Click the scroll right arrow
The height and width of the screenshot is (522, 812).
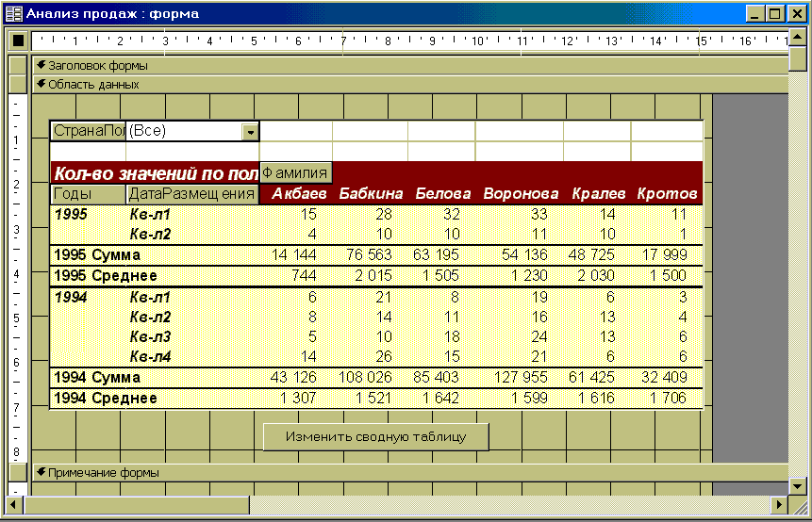(779, 504)
